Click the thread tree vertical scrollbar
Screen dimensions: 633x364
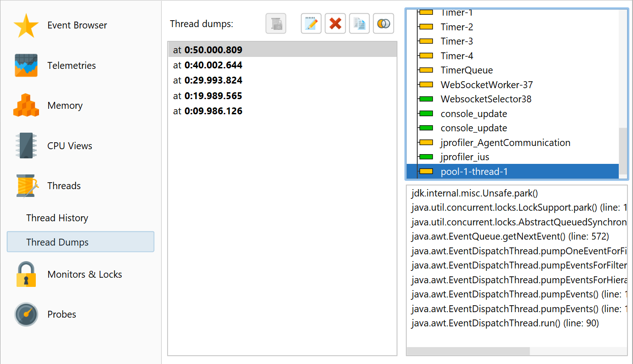(623, 151)
